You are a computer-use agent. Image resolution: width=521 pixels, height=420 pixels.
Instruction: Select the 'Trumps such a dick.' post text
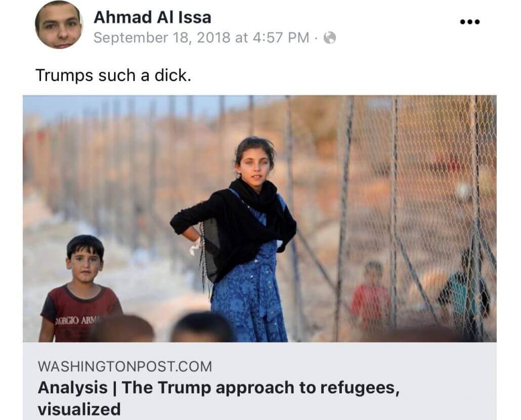[113, 76]
